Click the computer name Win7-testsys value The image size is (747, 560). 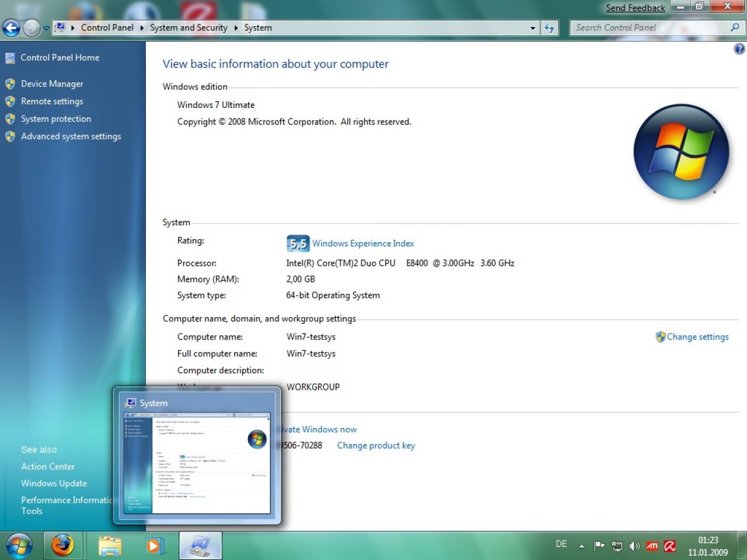(x=311, y=337)
